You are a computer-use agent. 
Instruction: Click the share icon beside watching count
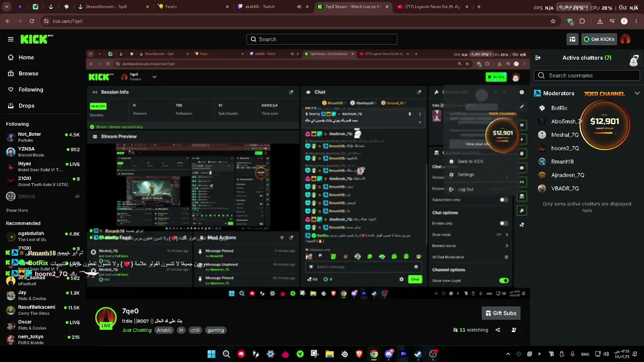(x=498, y=330)
